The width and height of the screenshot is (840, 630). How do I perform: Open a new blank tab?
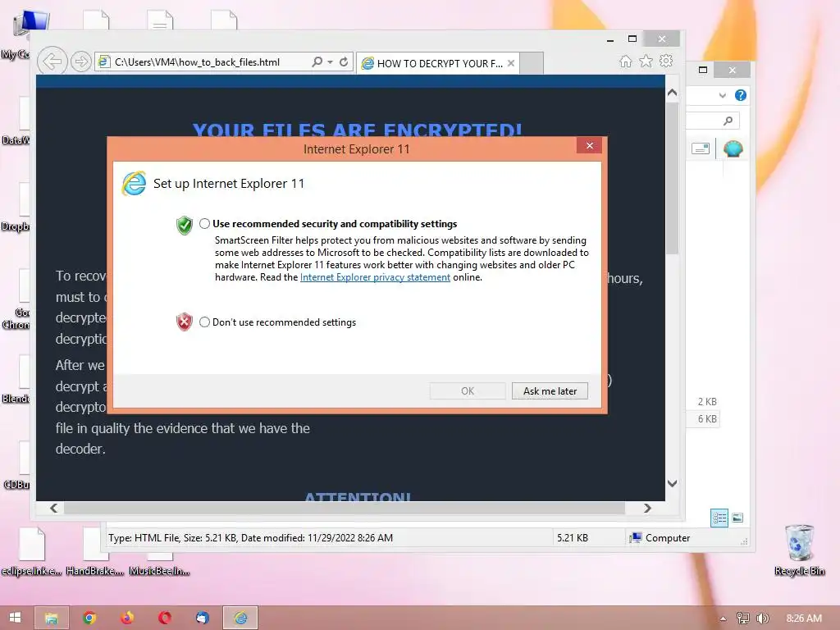point(532,63)
